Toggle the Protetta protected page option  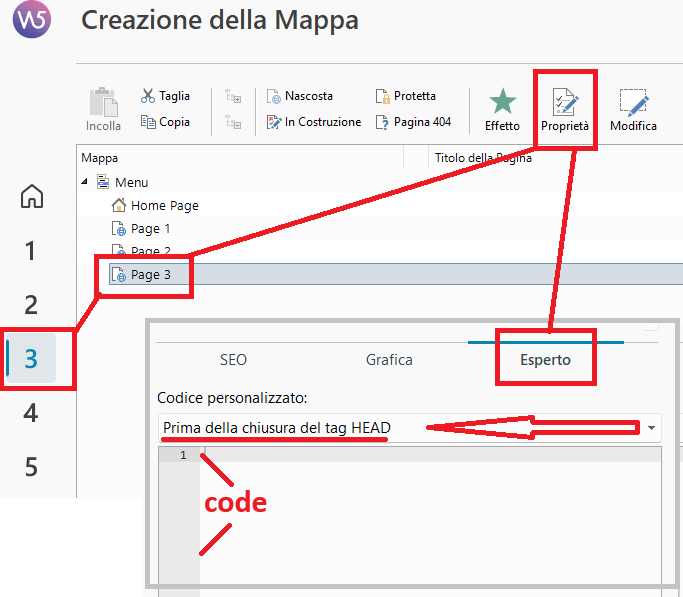[406, 96]
